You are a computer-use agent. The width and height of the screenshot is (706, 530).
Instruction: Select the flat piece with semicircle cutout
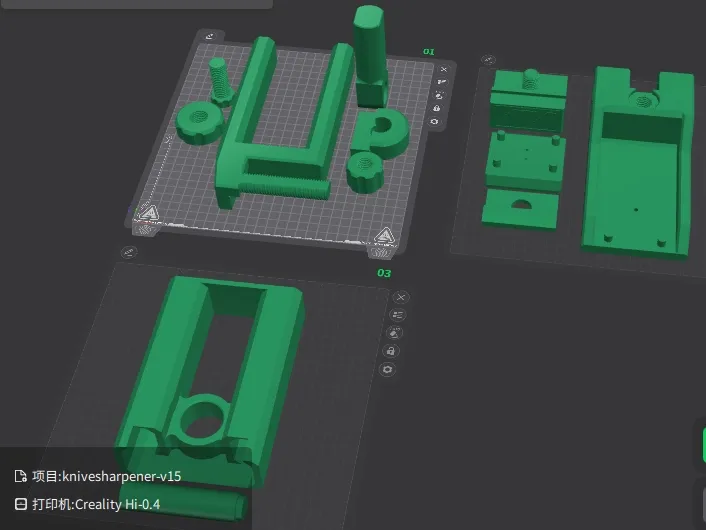[520, 209]
